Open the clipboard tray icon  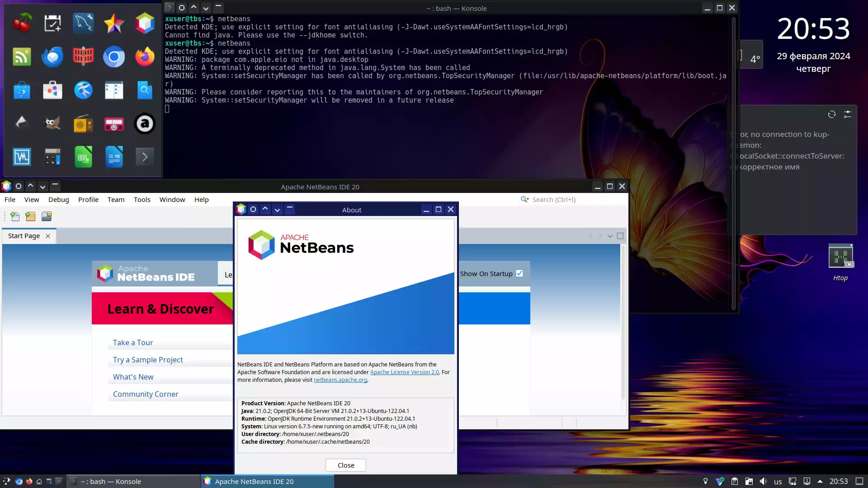tap(734, 481)
